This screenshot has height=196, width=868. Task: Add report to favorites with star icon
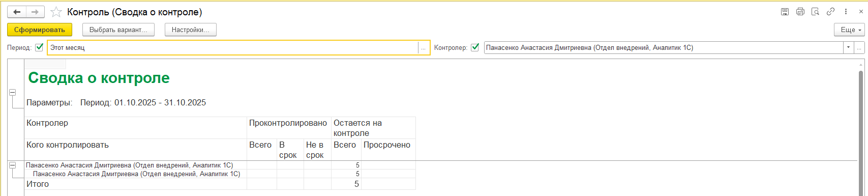tap(56, 12)
